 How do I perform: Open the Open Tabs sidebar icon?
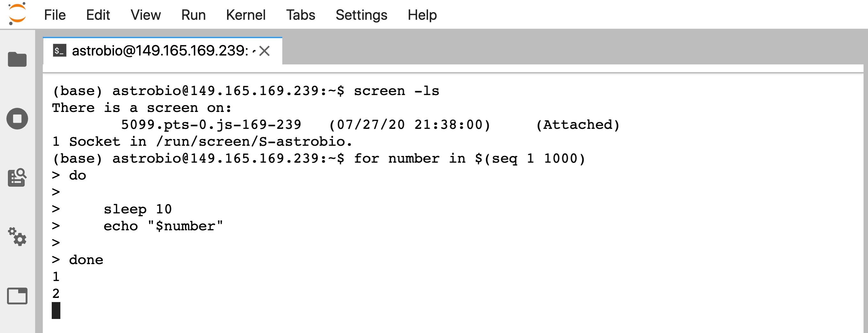click(17, 296)
